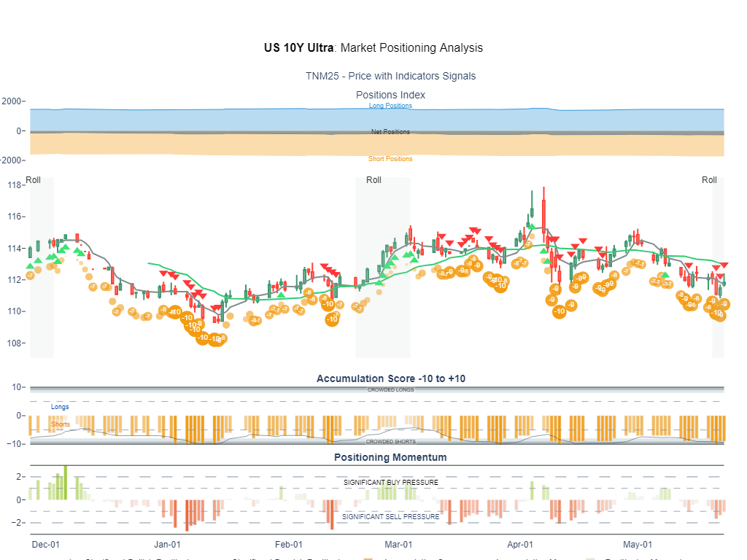Click the 'May-01' date axis label
Viewport: 747px width, 560px height.
click(x=638, y=545)
